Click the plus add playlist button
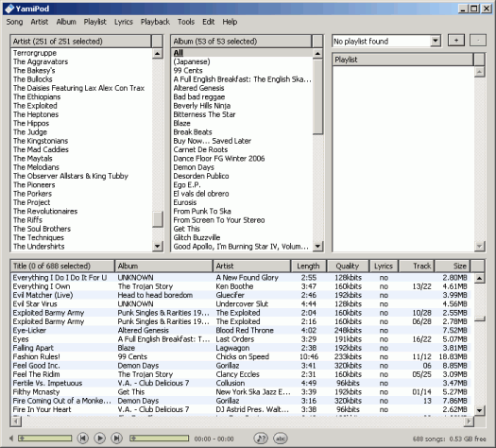 pyautogui.click(x=456, y=41)
